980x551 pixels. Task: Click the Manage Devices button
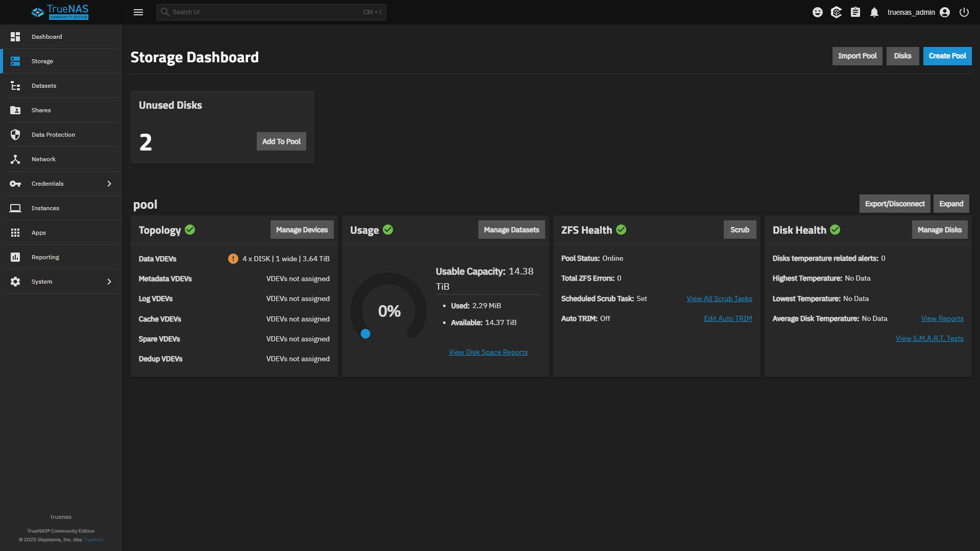(x=302, y=230)
